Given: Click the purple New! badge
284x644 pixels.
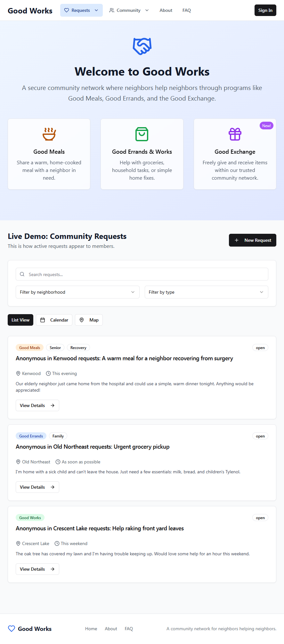Looking at the screenshot, I should pyautogui.click(x=266, y=126).
